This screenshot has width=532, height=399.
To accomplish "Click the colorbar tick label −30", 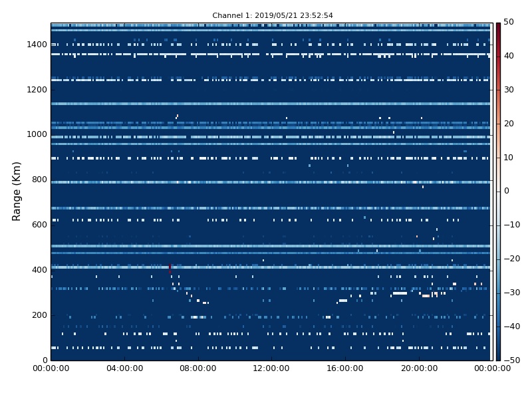I will (x=511, y=293).
